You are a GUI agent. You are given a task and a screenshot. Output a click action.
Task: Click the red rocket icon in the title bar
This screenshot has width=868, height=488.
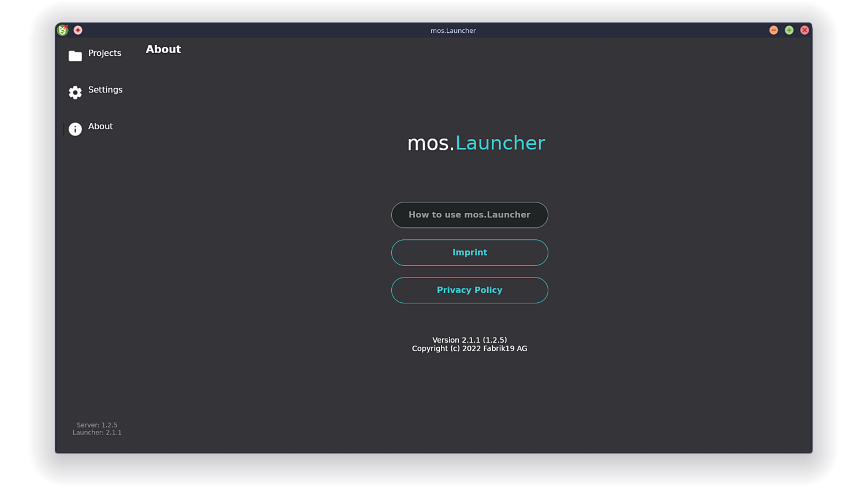coord(78,30)
